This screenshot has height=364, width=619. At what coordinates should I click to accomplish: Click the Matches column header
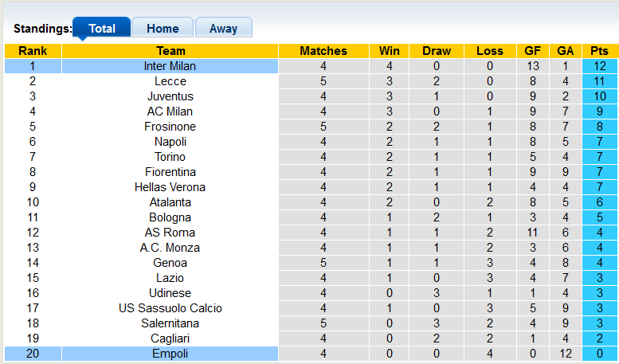[323, 51]
